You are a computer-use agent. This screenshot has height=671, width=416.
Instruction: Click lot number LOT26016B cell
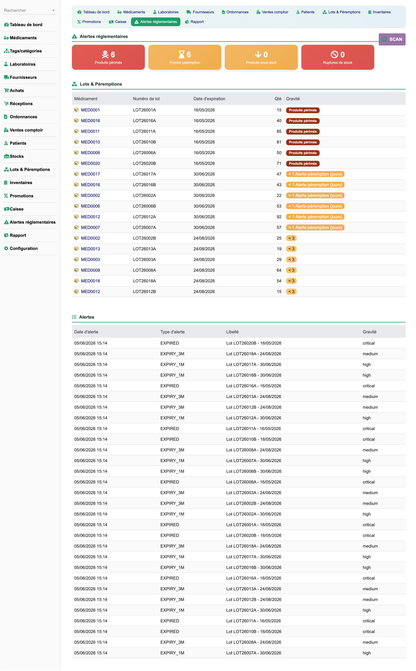[x=144, y=185]
